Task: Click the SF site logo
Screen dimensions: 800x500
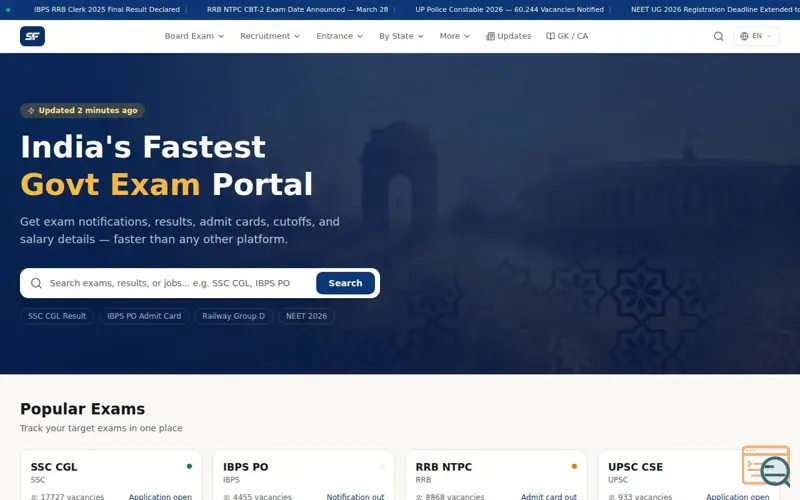Action: (32, 36)
